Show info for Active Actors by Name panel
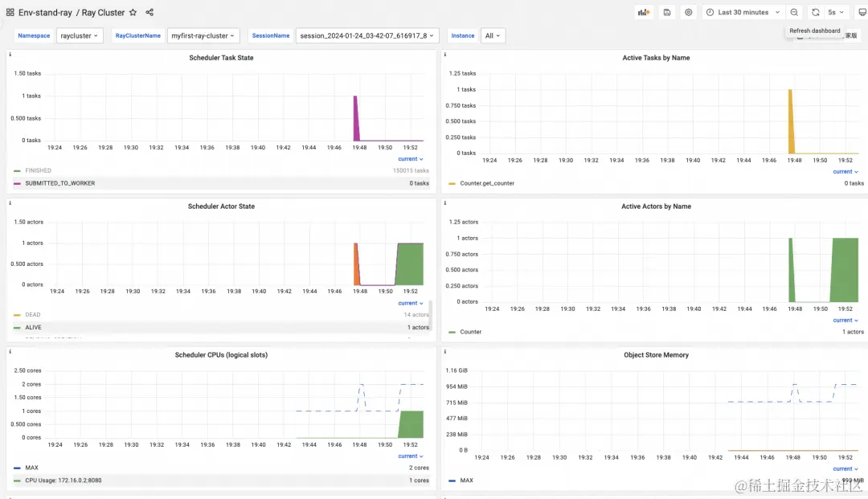This screenshot has width=868, height=499. [445, 203]
